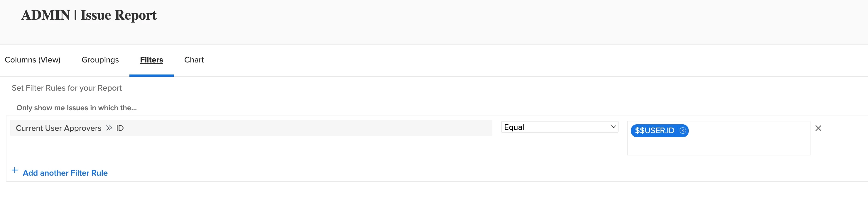Image resolution: width=868 pixels, height=200 pixels.
Task: Click the Only show me Issues heading
Action: tap(77, 108)
